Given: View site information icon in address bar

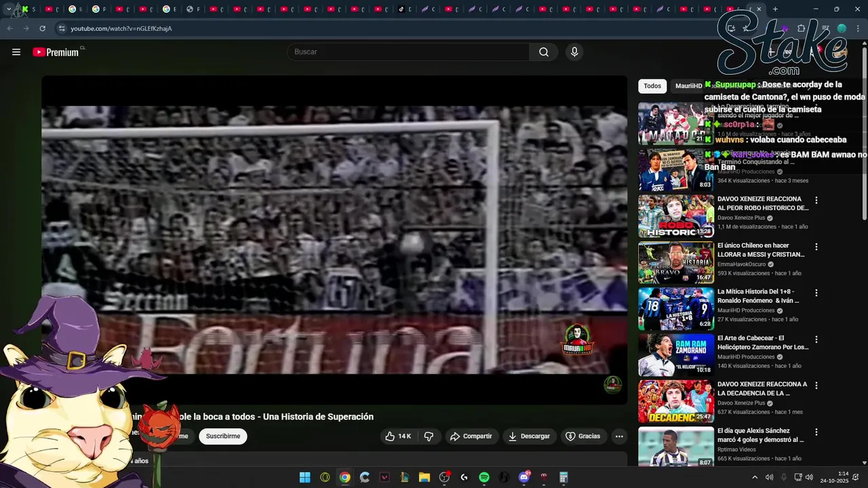Looking at the screenshot, I should coord(62,28).
